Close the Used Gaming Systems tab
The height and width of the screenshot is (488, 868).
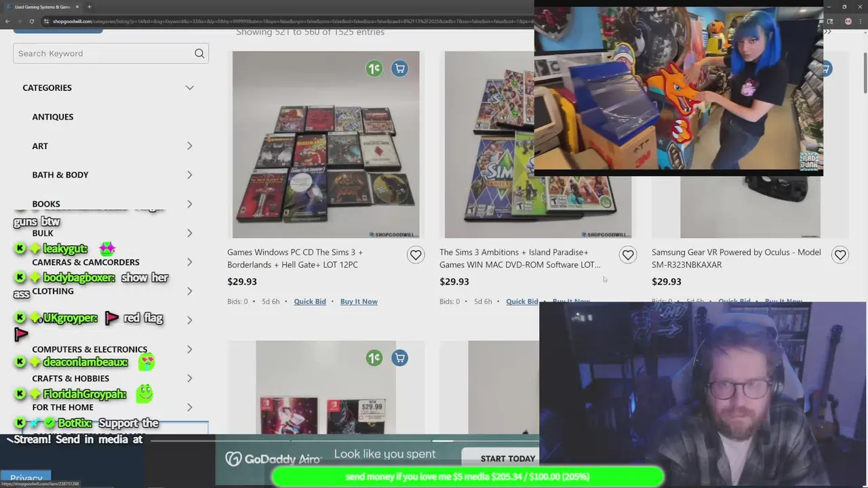click(77, 7)
